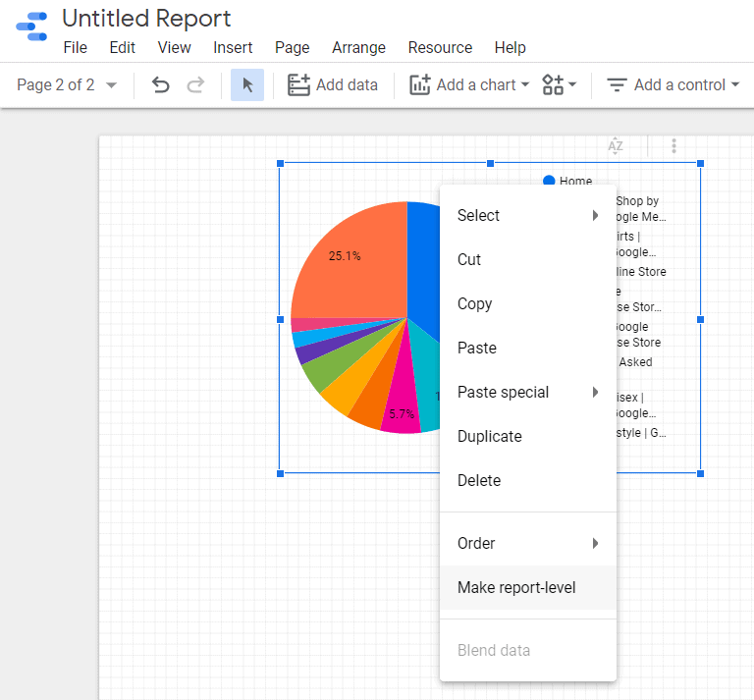Open the chart's three-dot more options
This screenshot has width=754, height=700.
tap(673, 146)
